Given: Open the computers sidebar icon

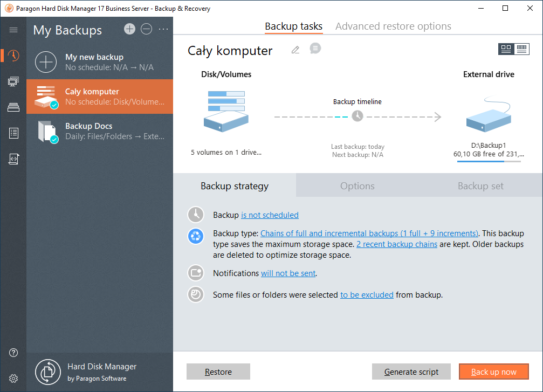Looking at the screenshot, I should (13, 81).
